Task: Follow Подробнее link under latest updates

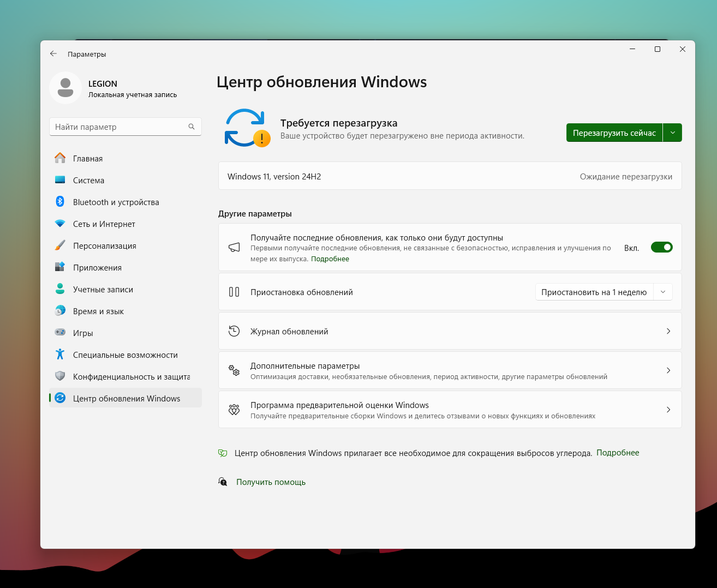Action: tap(330, 259)
